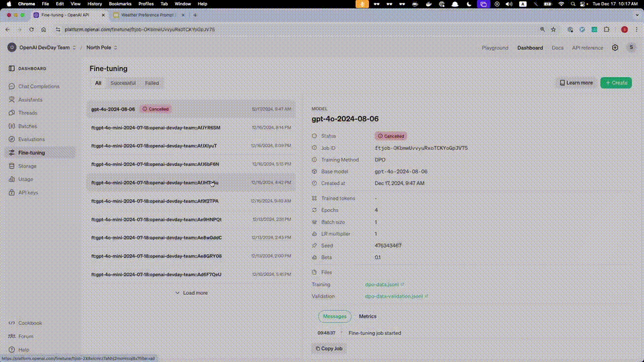Select the Batches sidebar icon
The height and width of the screenshot is (362, 644).
(11, 126)
